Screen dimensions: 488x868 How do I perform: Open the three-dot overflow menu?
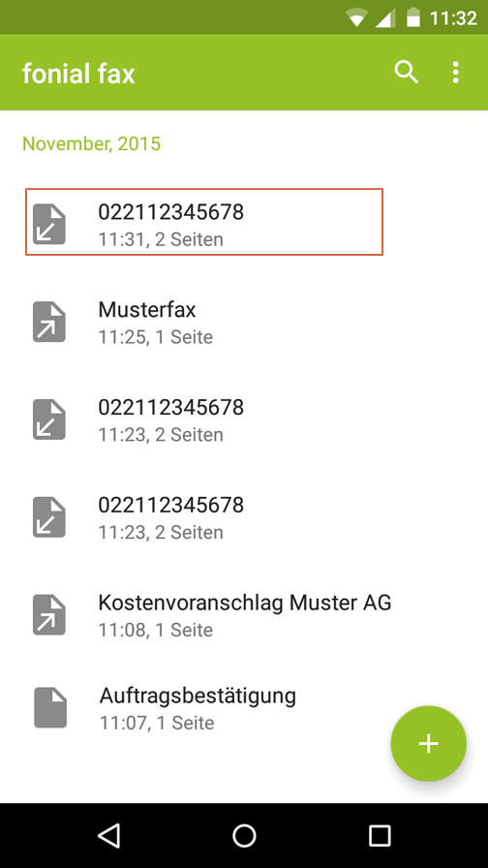pyautogui.click(x=455, y=73)
